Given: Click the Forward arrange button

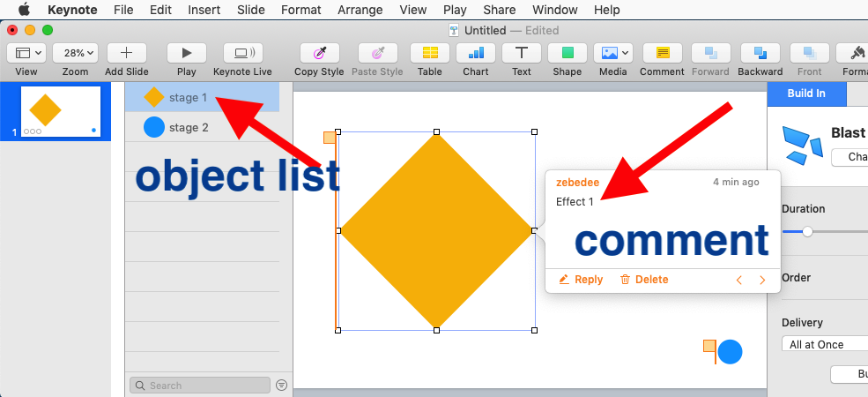Looking at the screenshot, I should tap(711, 53).
